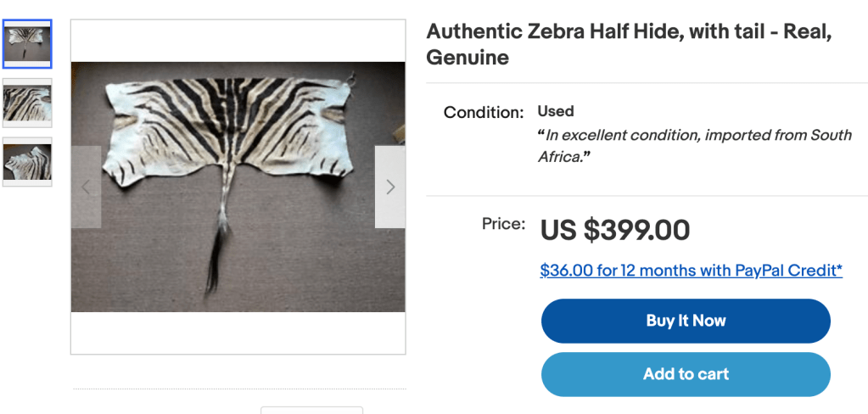Click the "Used" condition value
The height and width of the screenshot is (414, 868).
(x=556, y=111)
